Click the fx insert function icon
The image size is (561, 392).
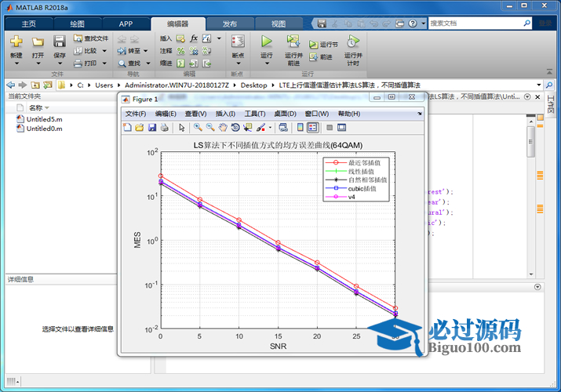click(194, 38)
